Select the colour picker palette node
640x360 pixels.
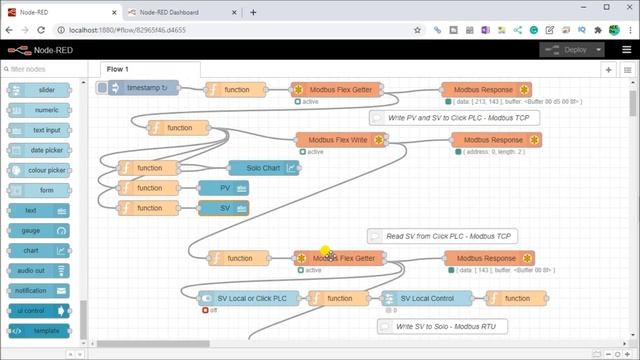point(39,170)
